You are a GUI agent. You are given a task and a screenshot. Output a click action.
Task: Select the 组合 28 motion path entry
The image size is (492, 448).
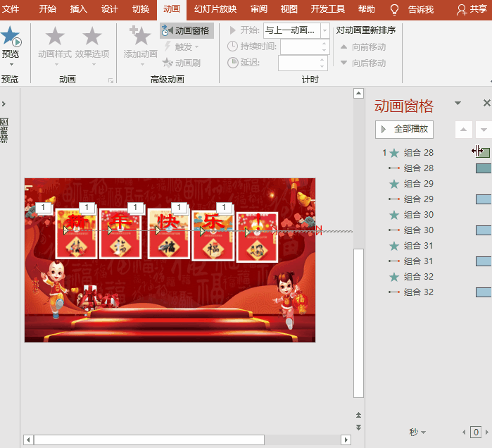[411, 168]
